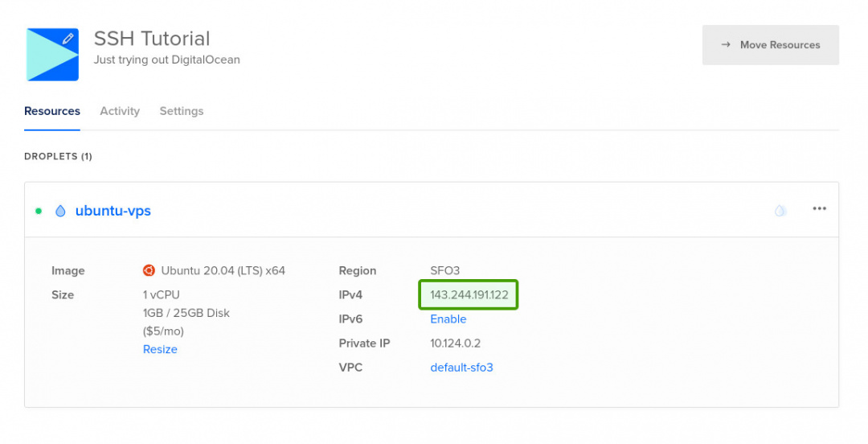The height and width of the screenshot is (444, 868).
Task: Click the IPv6 field label
Action: 350,319
